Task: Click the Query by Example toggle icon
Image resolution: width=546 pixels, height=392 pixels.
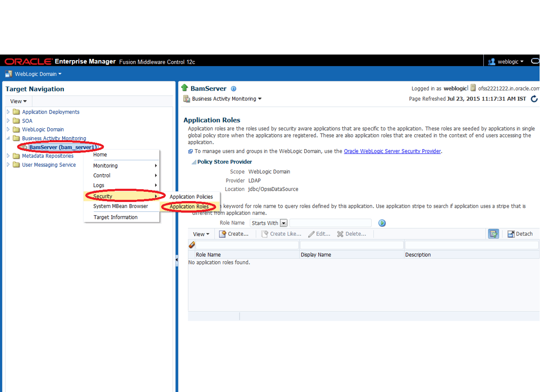Action: point(494,233)
